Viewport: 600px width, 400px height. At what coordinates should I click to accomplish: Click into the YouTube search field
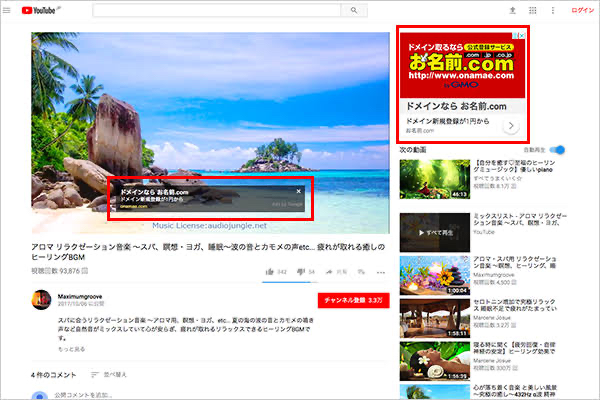217,10
